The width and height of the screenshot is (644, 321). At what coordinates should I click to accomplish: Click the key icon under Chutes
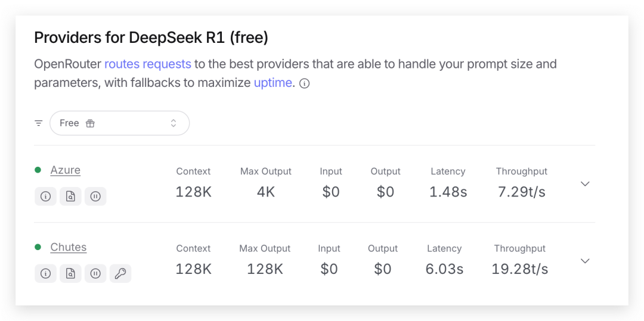pos(120,273)
